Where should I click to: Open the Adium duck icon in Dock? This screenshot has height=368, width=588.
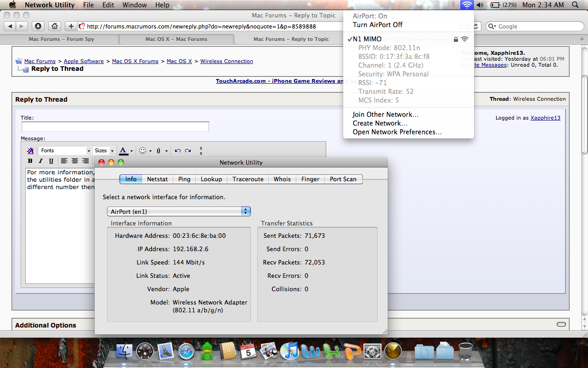(207, 352)
